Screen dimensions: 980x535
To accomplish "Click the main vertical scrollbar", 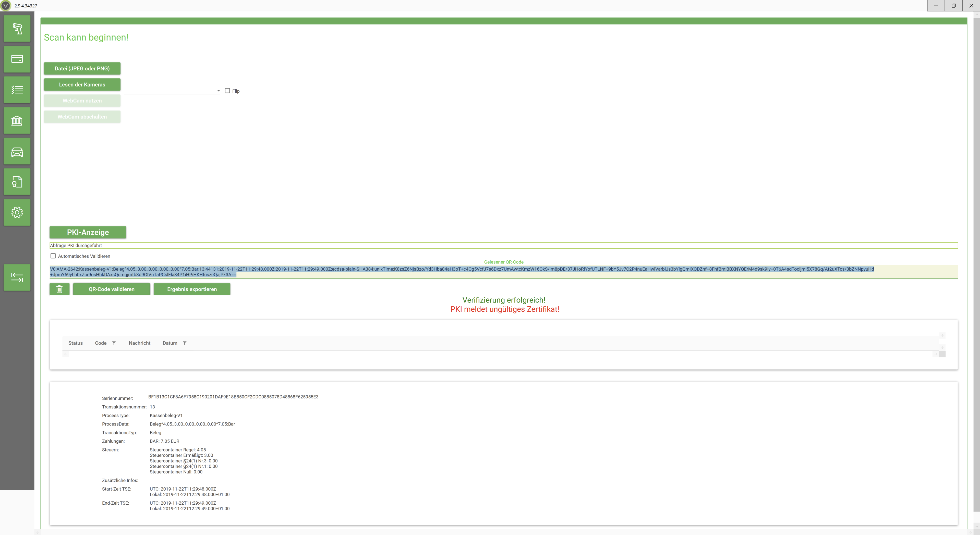I will [x=976, y=266].
